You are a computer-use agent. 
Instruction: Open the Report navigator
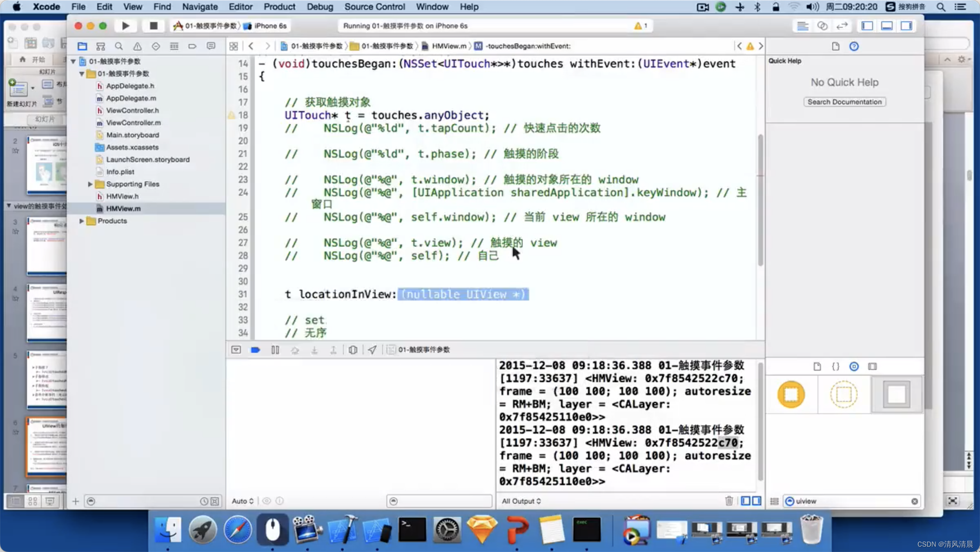[x=211, y=46]
